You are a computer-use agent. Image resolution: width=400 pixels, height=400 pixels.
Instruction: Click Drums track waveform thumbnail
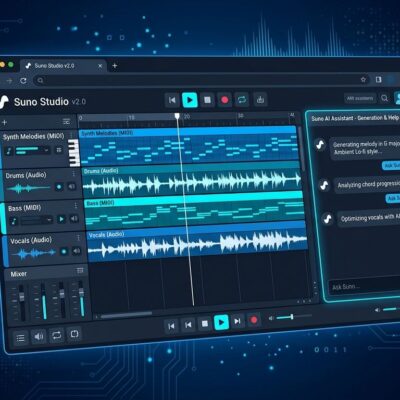pos(28,188)
